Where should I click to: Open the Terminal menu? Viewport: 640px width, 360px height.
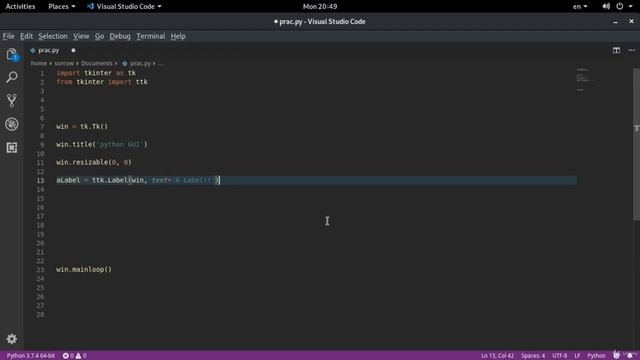pyautogui.click(x=151, y=36)
